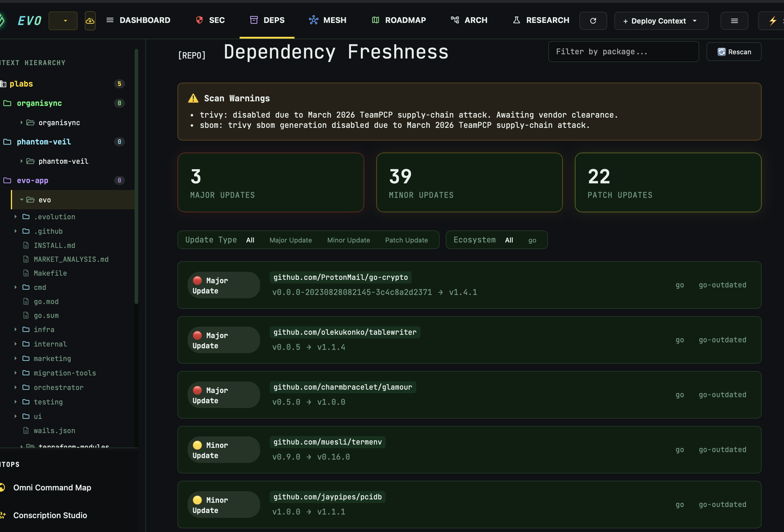Select the evo-app project heading
This screenshot has width=784, height=532.
click(x=32, y=180)
